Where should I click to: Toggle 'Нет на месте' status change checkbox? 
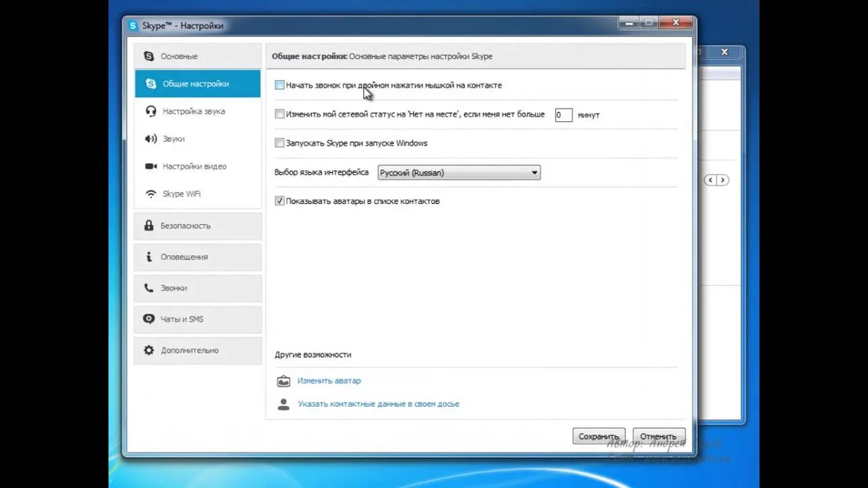tap(279, 115)
